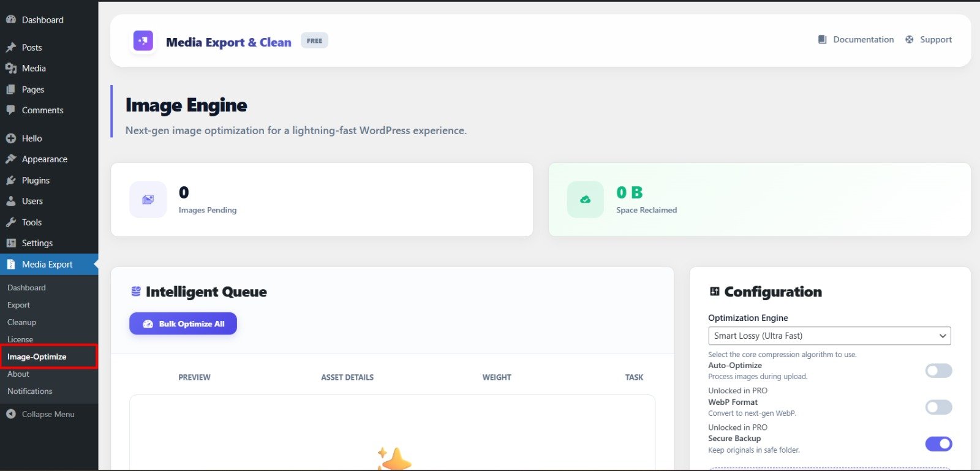980x471 pixels.
Task: Open the Settings menu item
Action: (x=49, y=243)
